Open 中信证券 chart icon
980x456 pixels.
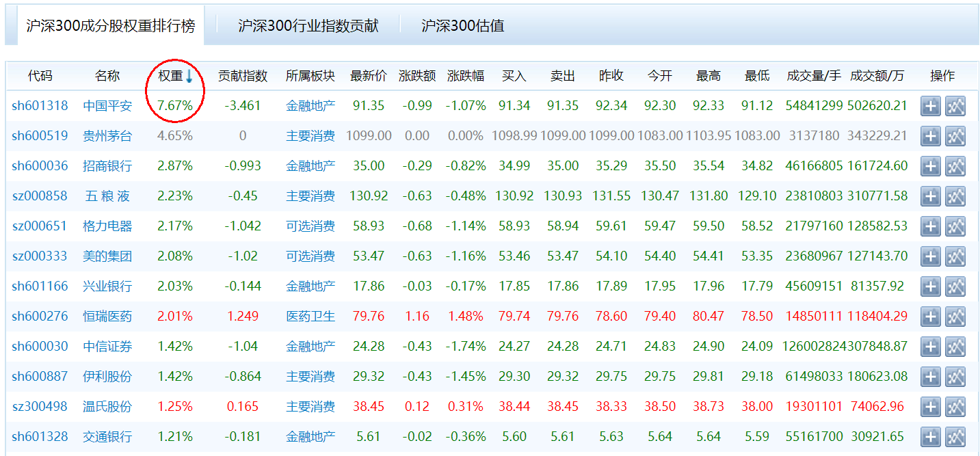(x=955, y=347)
